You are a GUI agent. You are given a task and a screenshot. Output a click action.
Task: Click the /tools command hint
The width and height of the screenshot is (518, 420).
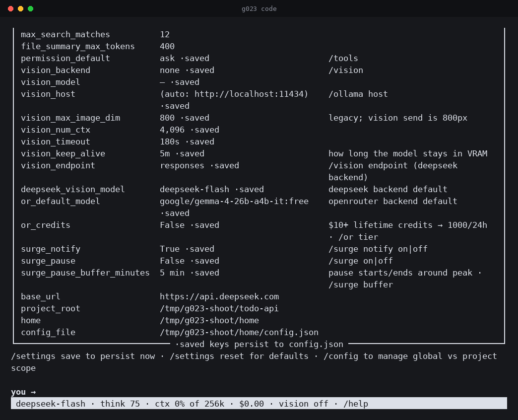(343, 58)
